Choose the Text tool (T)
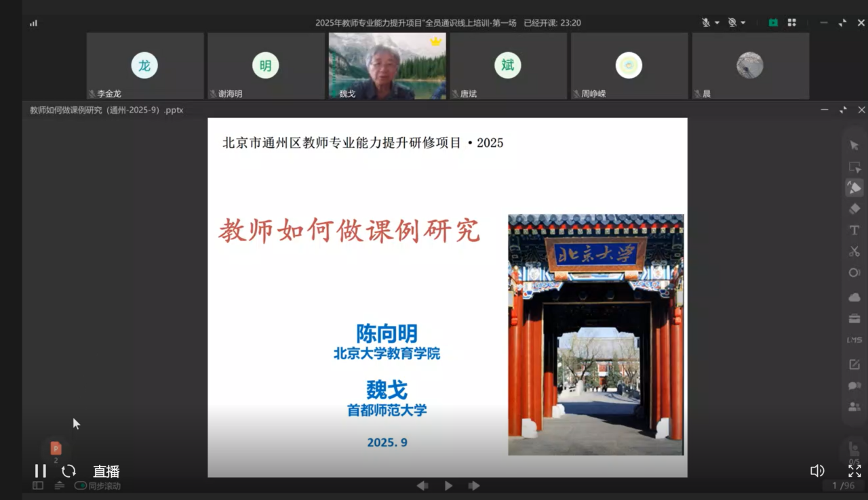The image size is (868, 500). 854,230
